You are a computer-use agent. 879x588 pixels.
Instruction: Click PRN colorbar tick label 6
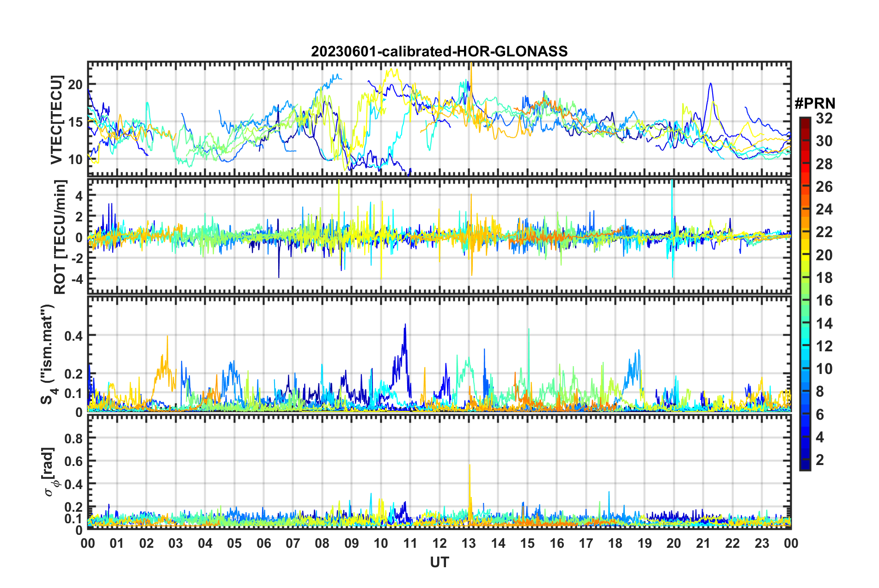coord(820,415)
